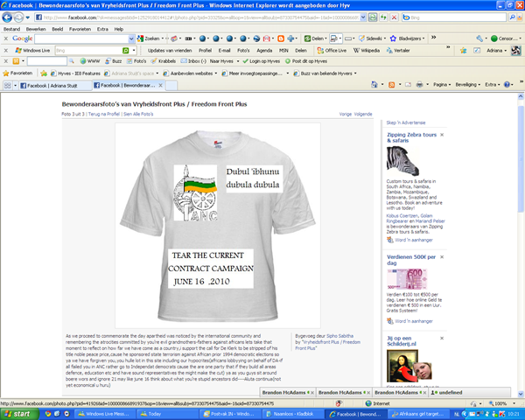The height and width of the screenshot is (420, 525).
Task: Open the Adriana account dropdown
Action: coord(496,50)
